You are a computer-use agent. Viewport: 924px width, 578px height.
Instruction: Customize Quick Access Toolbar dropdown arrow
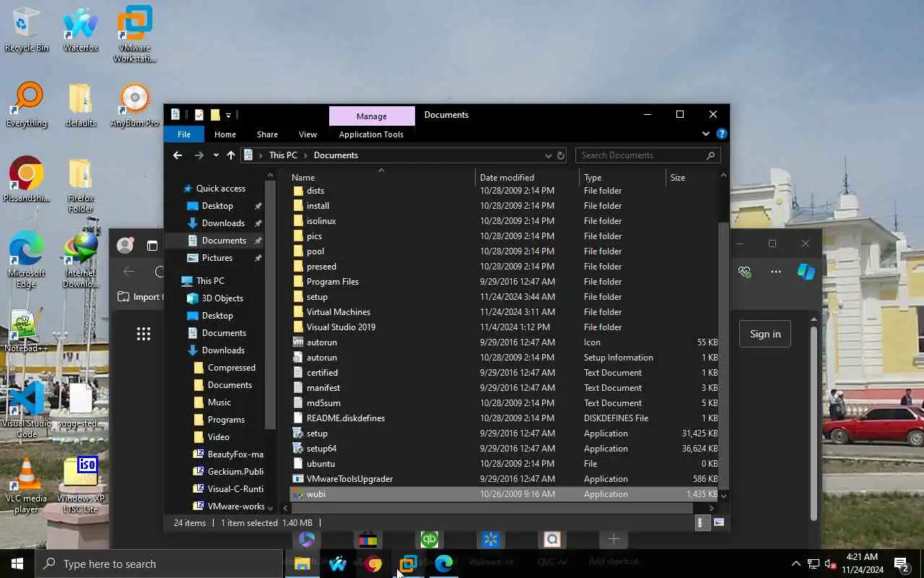click(x=228, y=115)
